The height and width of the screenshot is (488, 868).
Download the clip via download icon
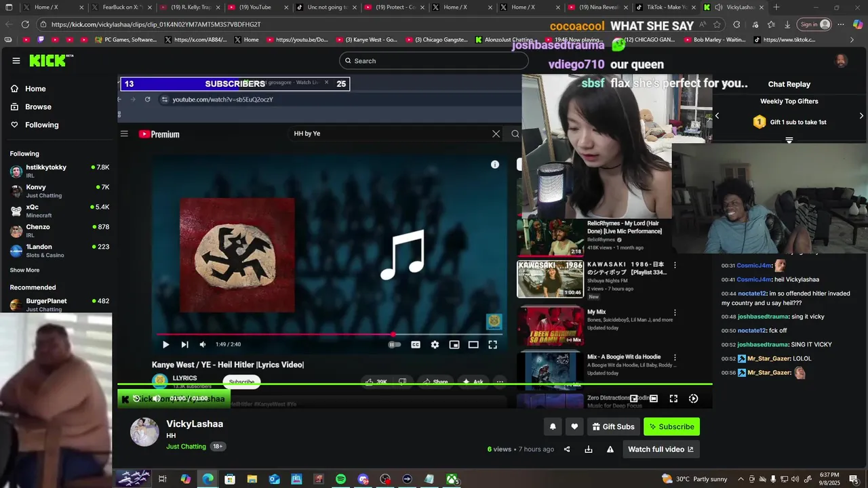(588, 449)
